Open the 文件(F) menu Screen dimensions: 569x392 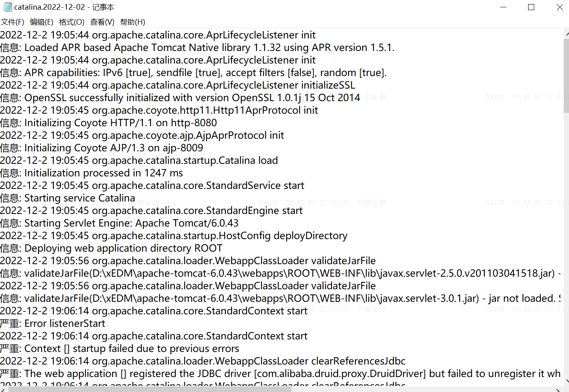(13, 22)
